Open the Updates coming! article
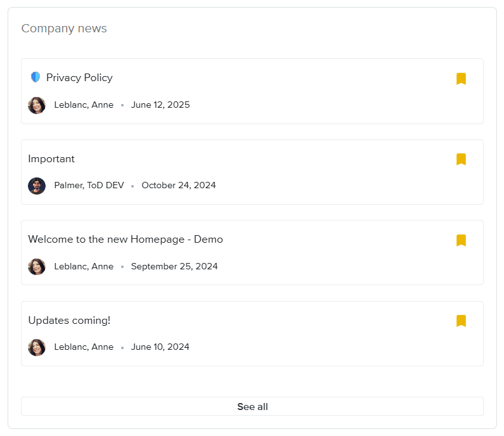 tap(69, 321)
